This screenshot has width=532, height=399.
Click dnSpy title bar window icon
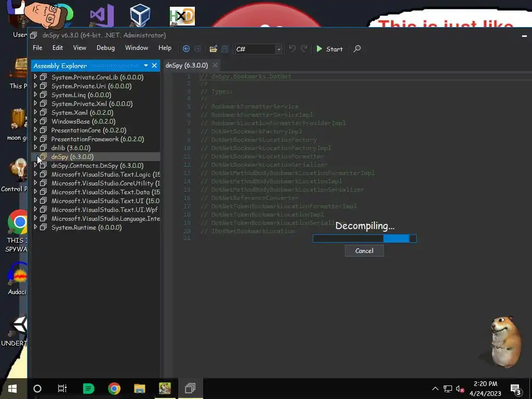pos(33,35)
